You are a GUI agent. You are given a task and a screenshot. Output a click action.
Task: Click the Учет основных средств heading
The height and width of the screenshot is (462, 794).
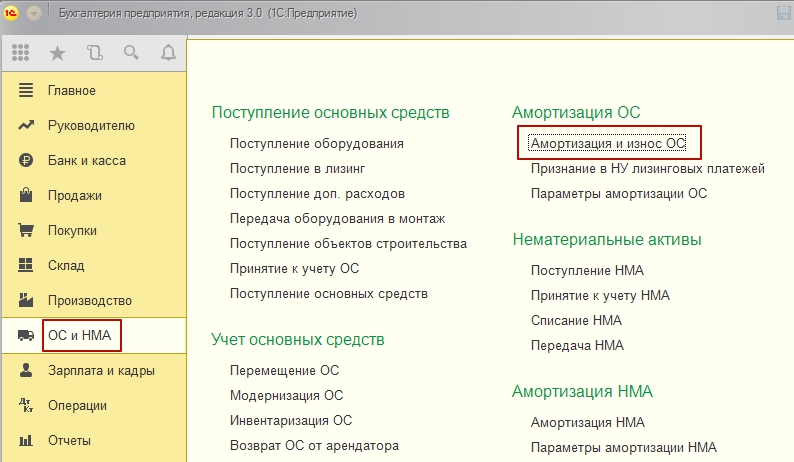(298, 339)
